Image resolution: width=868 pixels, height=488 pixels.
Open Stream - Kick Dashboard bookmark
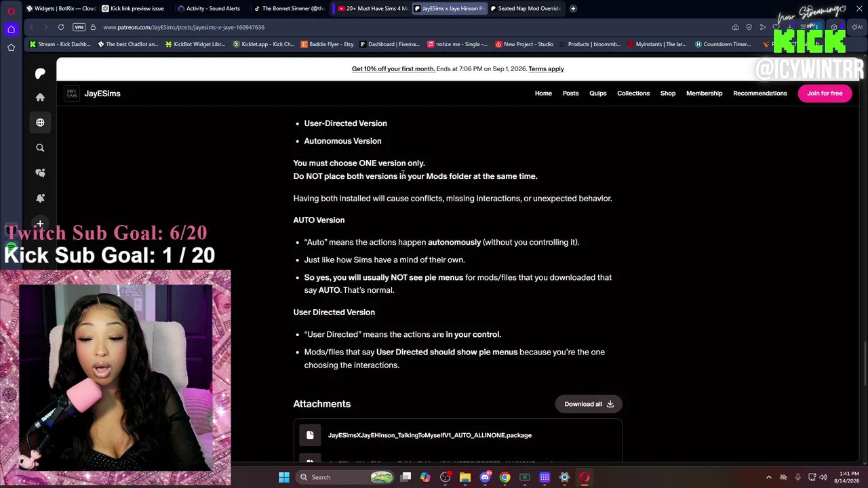click(60, 45)
